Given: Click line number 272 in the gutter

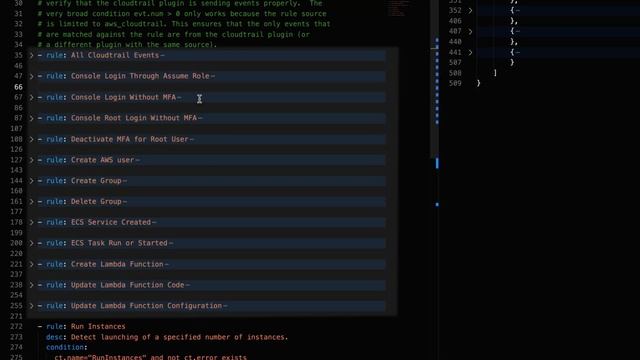Looking at the screenshot, I should point(16,327).
